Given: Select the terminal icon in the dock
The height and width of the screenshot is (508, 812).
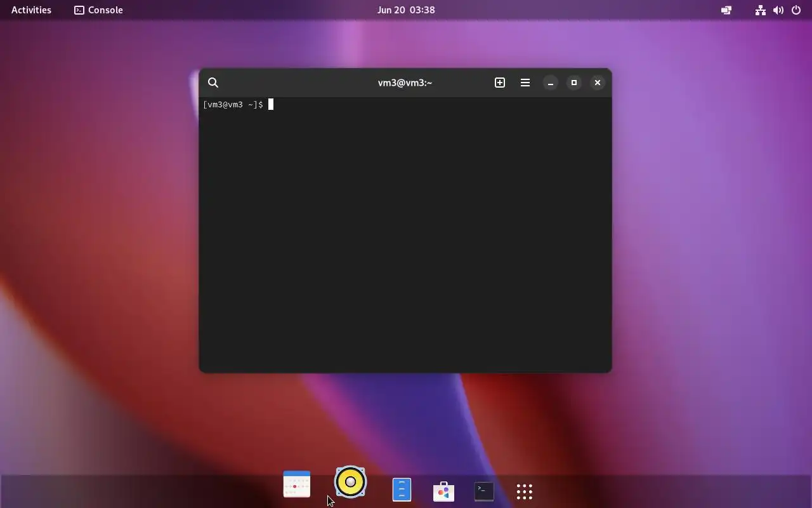Looking at the screenshot, I should 484,491.
